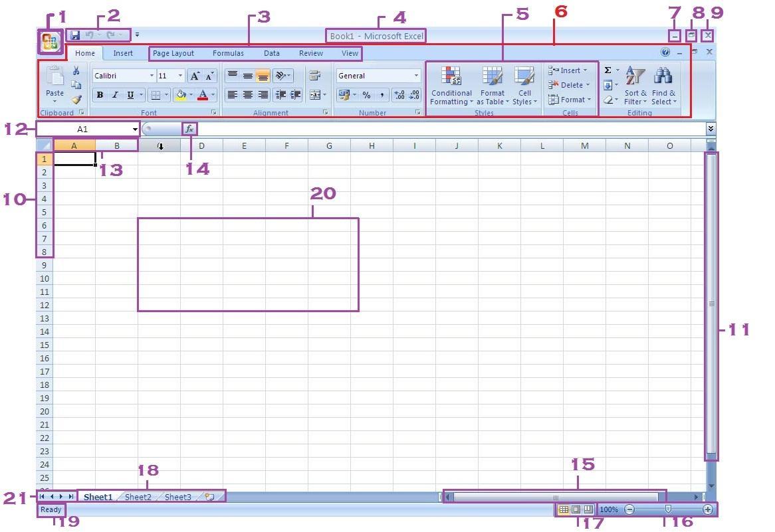This screenshot has width=775, height=532.
Task: Open the Insert Function fx dialog
Action: point(190,129)
